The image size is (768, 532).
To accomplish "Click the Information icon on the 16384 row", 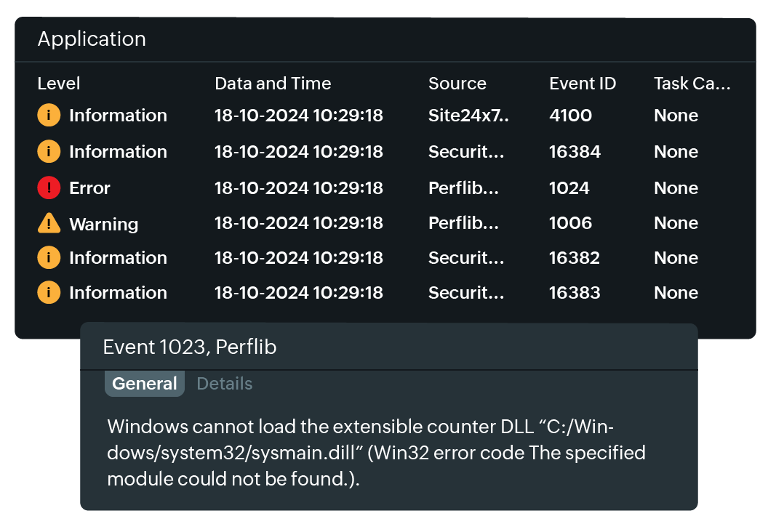I will [x=49, y=151].
